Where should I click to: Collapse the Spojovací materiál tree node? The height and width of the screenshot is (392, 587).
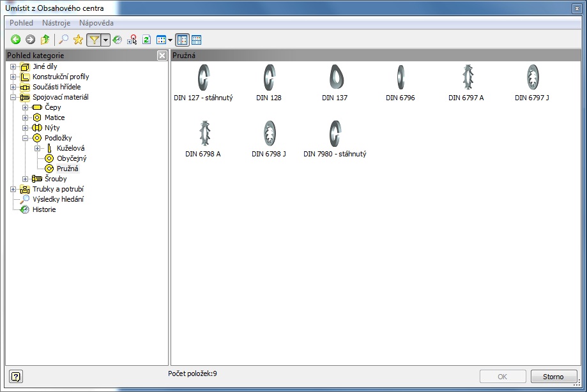click(x=13, y=97)
